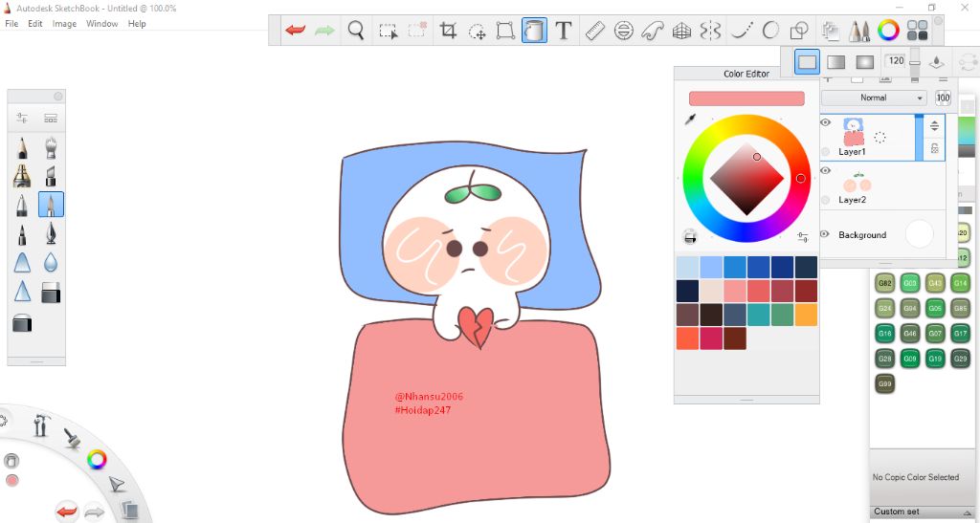Enable the Ruler guide tool
Viewport: 980px width, 523px height.
click(x=595, y=30)
